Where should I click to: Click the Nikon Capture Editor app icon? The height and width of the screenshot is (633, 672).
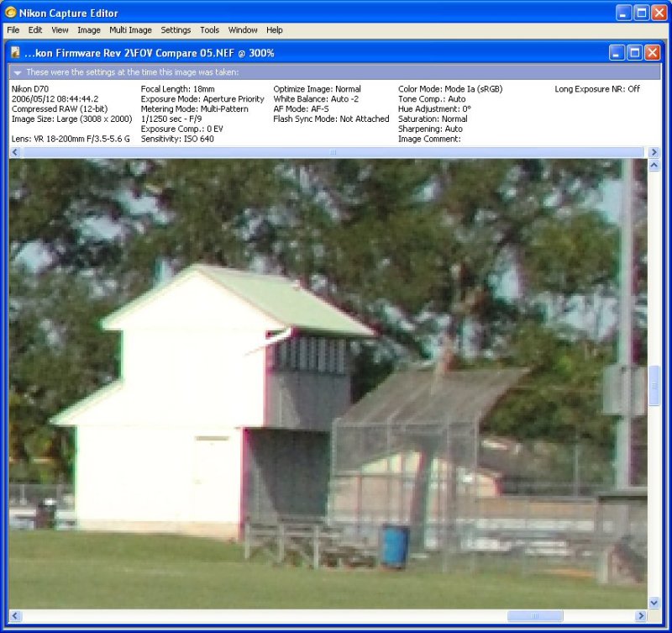[10, 13]
